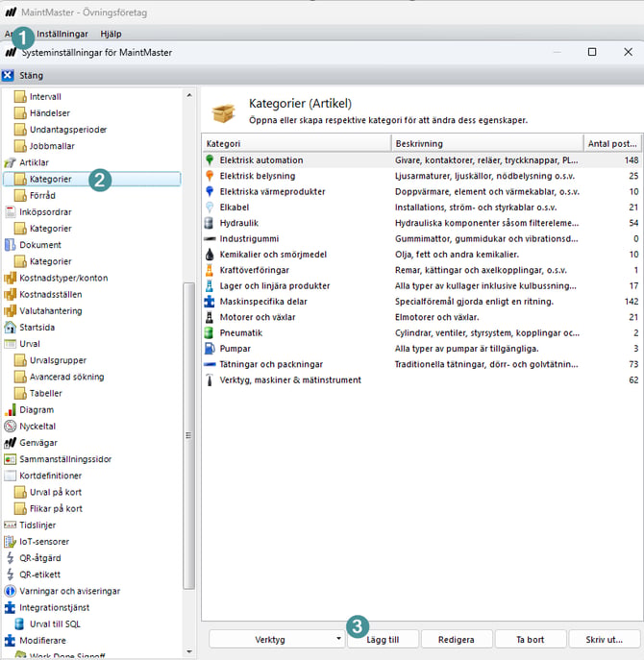The height and width of the screenshot is (660, 644).
Task: Click the Genvägar MaintMaster icon
Action: click(11, 442)
